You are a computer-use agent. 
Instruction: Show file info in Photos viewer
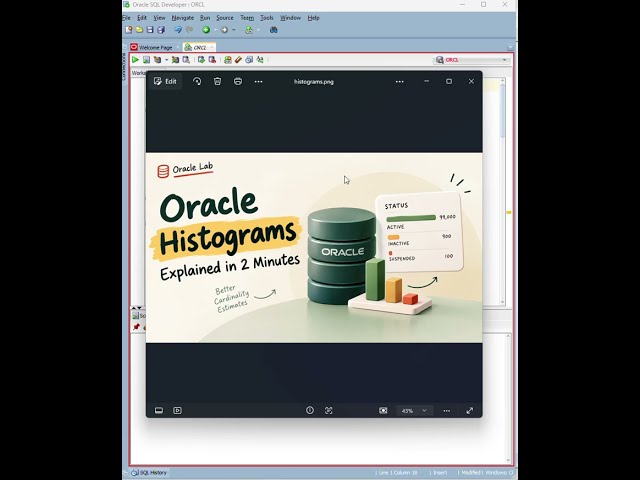tap(310, 411)
